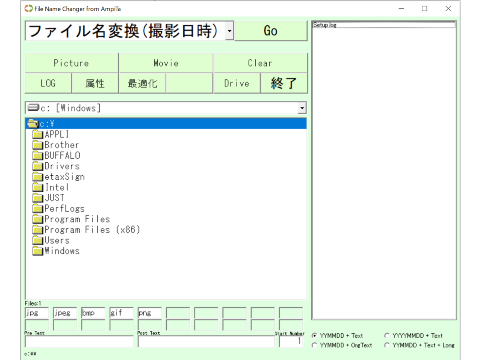The width and height of the screenshot is (480, 360).
Task: Minimize the File Name Changer window
Action: coord(401,8)
